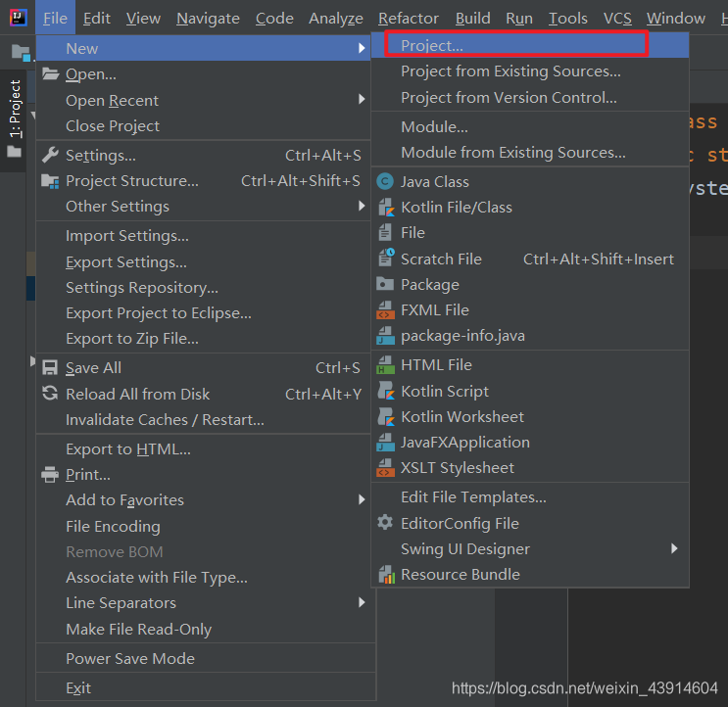This screenshot has width=728, height=707.
Task: Choose Invalidate Caches / Restart...
Action: point(204,420)
